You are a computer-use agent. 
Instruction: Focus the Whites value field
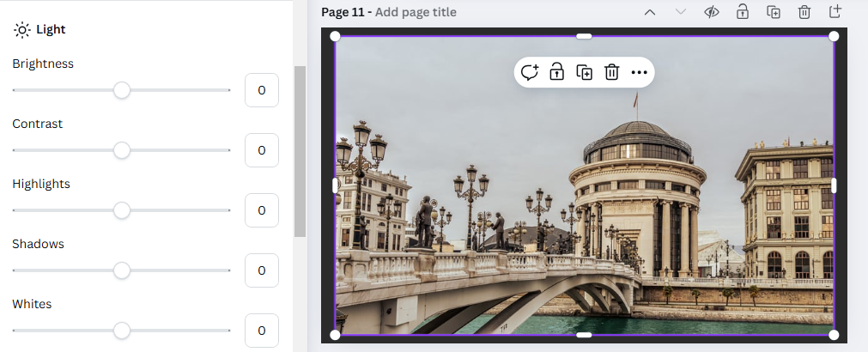[x=262, y=331]
